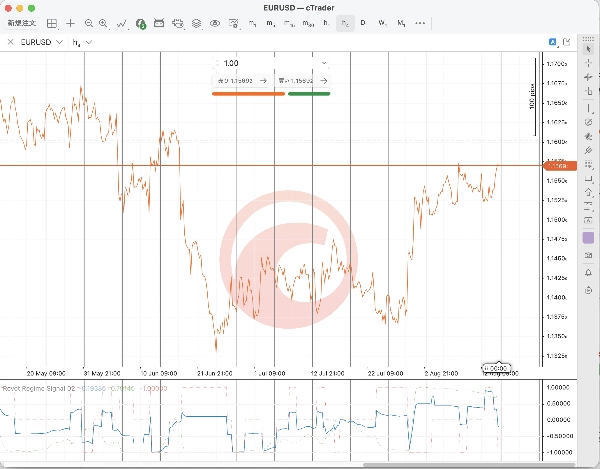
Task: Select the highlighted h4 timeframe button
Action: click(345, 23)
